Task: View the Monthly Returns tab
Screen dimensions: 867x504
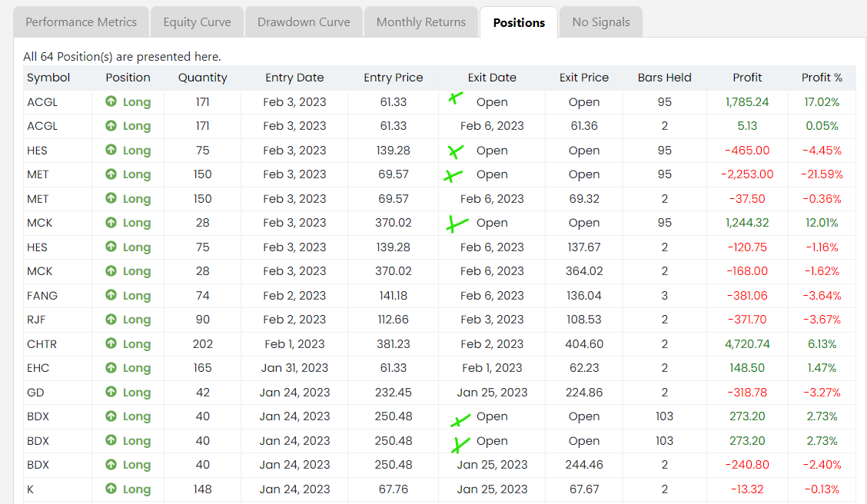Action: [x=420, y=22]
